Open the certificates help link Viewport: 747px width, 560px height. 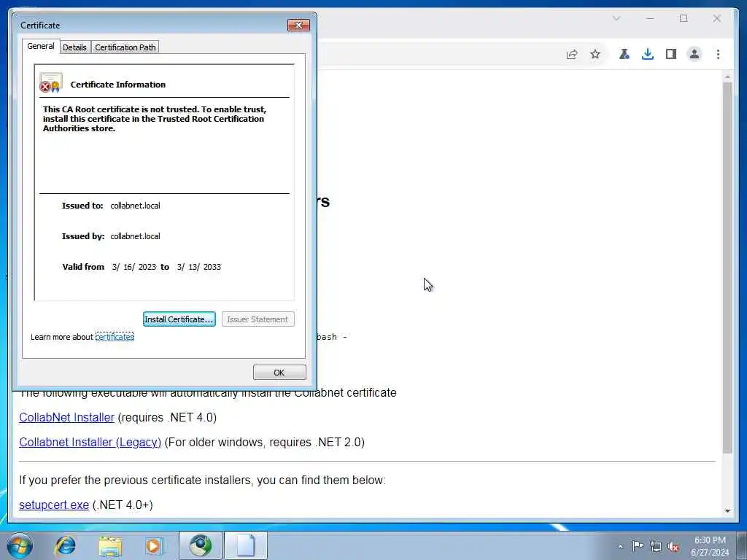click(x=115, y=337)
